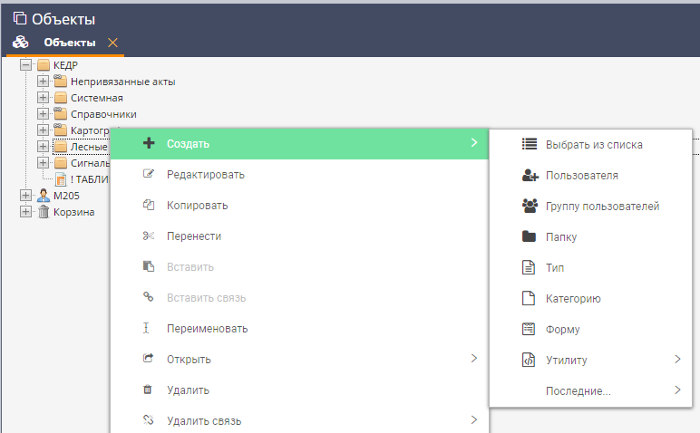Click the folder icon next to Папку
The height and width of the screenshot is (433, 700).
pos(530,237)
